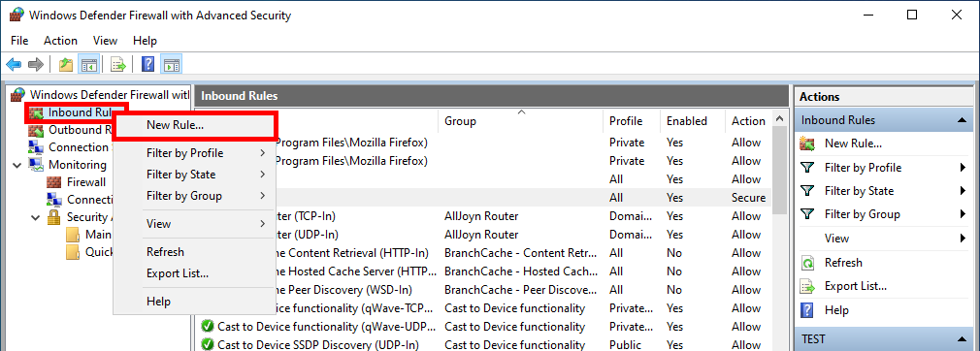Click the Secure action cell
980x351 pixels.
coord(748,198)
